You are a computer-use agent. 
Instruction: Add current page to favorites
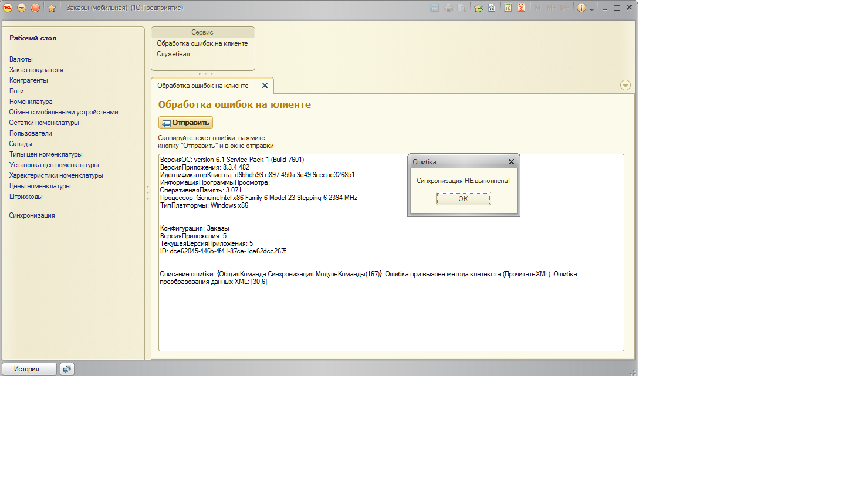pos(478,8)
